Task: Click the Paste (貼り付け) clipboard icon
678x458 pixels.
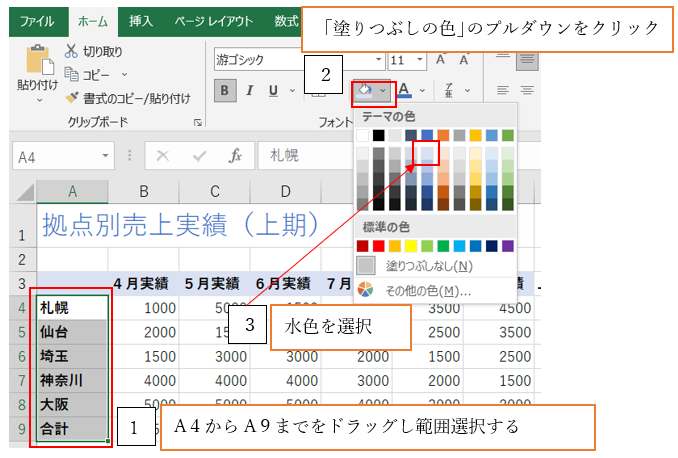Action: coord(37,62)
